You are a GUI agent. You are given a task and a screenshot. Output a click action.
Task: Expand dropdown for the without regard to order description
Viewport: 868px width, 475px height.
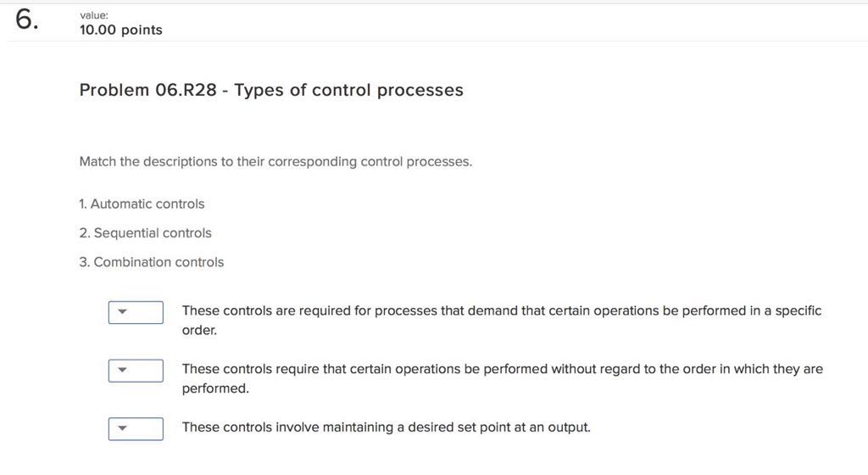[136, 371]
